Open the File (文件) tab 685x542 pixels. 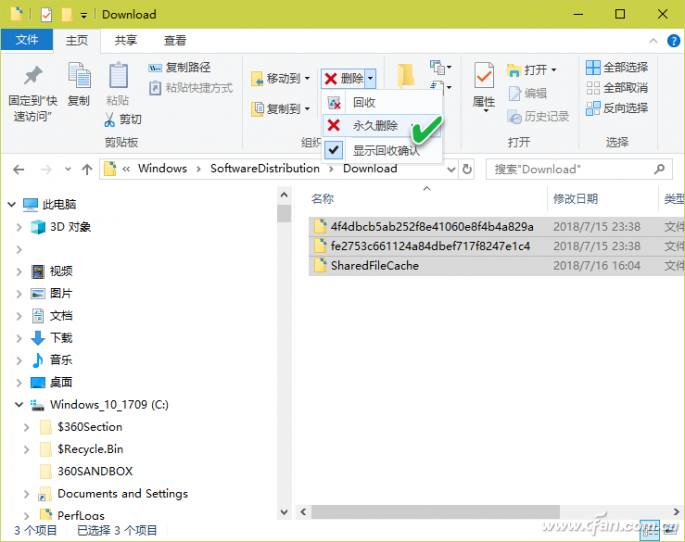pyautogui.click(x=27, y=40)
